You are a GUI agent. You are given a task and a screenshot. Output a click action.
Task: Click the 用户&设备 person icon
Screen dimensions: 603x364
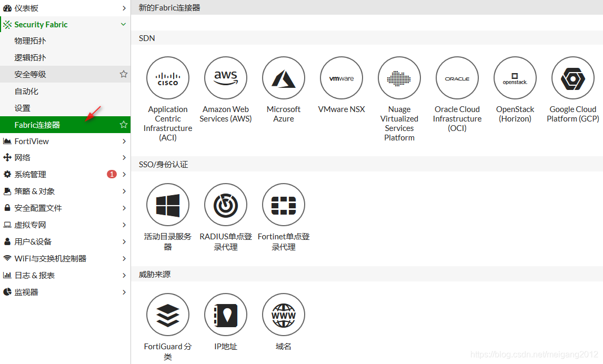[7, 241]
